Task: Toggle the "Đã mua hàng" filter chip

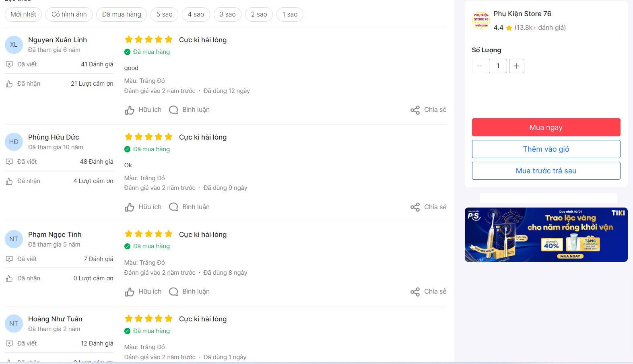Action: 122,14
